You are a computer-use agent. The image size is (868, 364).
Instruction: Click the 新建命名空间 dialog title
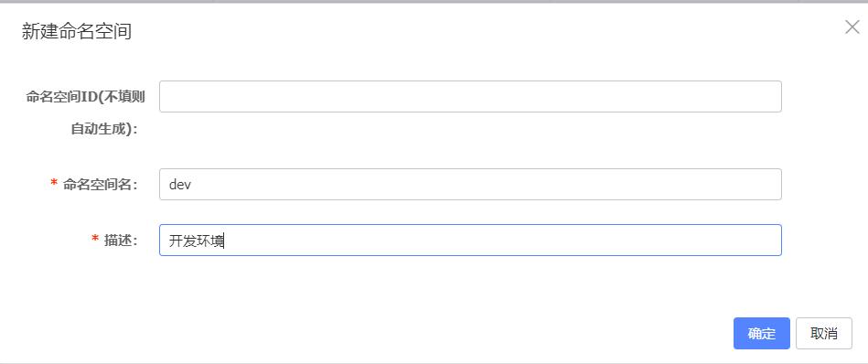77,31
